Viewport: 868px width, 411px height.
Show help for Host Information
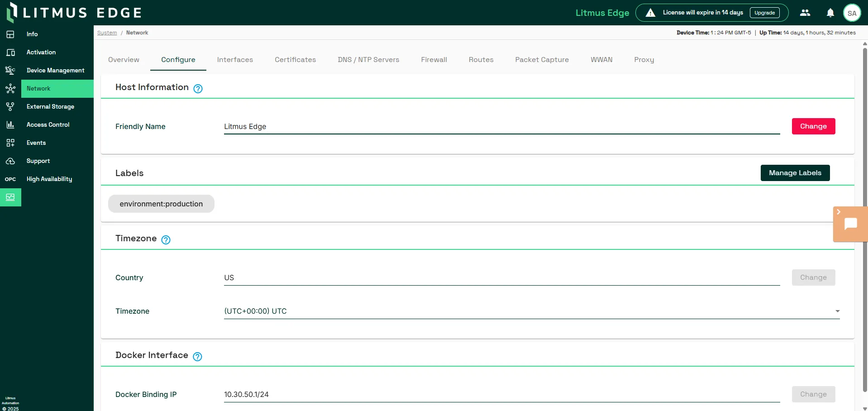pyautogui.click(x=198, y=89)
